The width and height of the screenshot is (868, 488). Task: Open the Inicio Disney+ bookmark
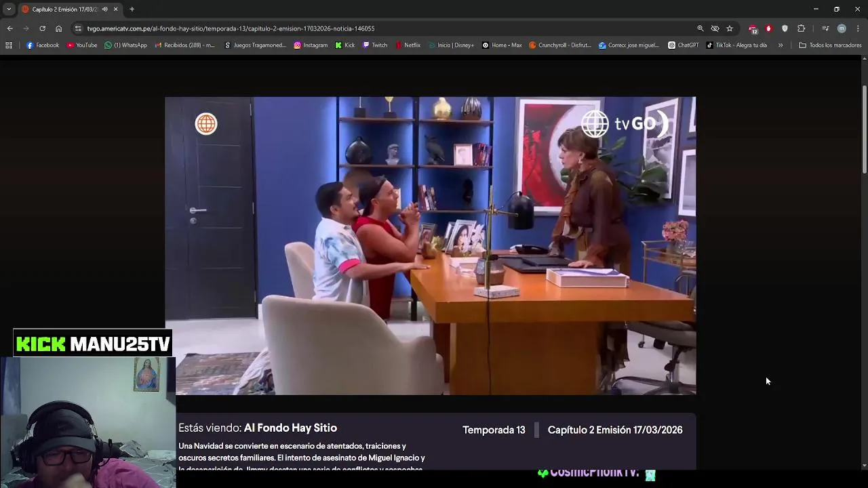[x=451, y=45]
